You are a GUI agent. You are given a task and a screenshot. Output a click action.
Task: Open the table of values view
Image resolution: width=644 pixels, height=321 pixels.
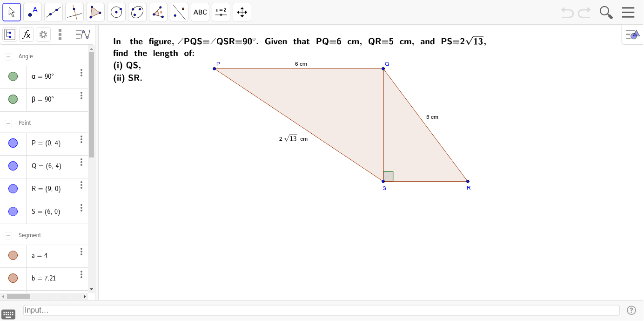click(x=82, y=34)
